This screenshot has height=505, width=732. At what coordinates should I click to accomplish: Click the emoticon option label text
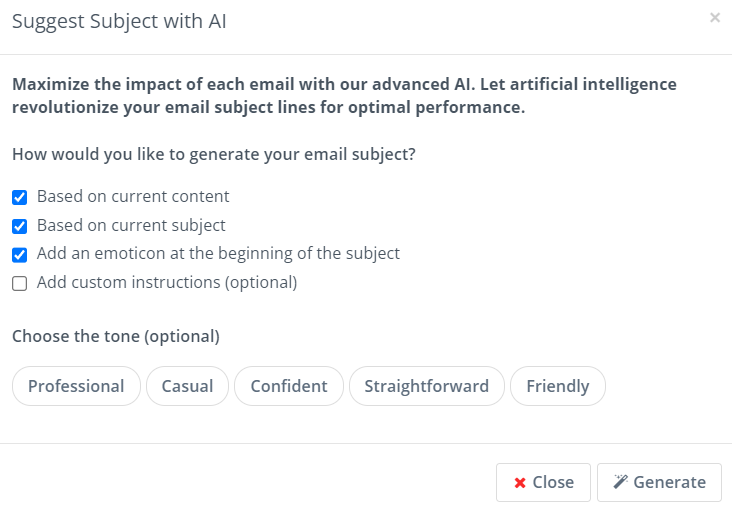tap(218, 253)
